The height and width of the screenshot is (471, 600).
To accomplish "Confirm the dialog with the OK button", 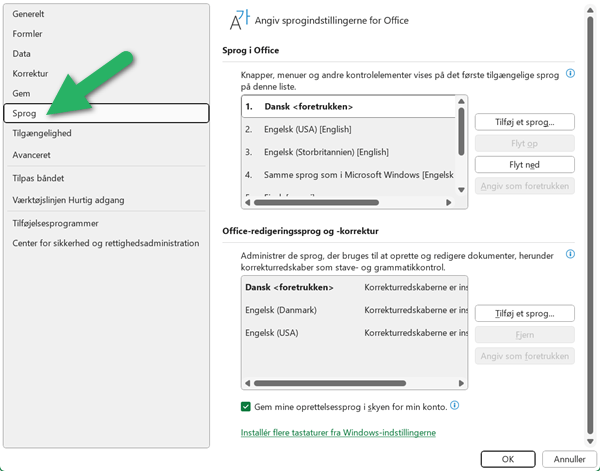I will pyautogui.click(x=508, y=459).
